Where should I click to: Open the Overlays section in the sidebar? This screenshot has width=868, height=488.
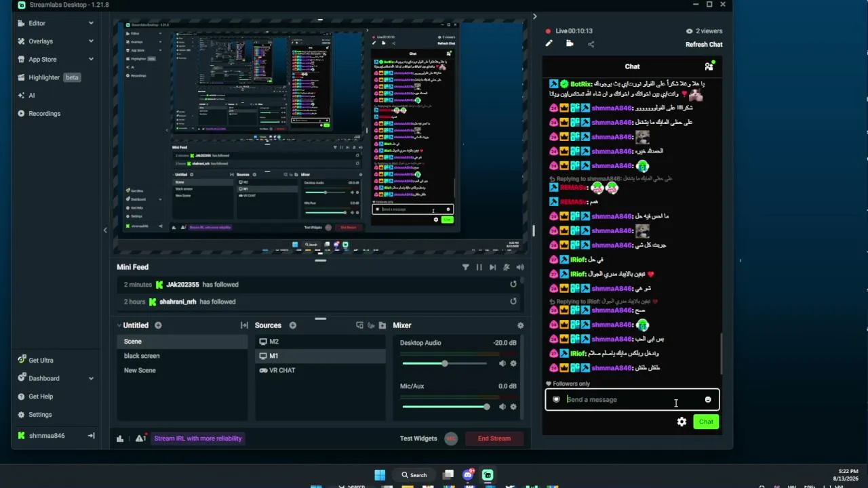pos(41,41)
